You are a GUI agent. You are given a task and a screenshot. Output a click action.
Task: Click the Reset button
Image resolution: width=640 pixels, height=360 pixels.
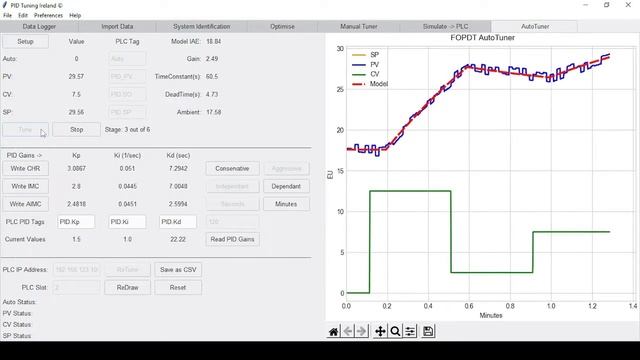coord(178,288)
